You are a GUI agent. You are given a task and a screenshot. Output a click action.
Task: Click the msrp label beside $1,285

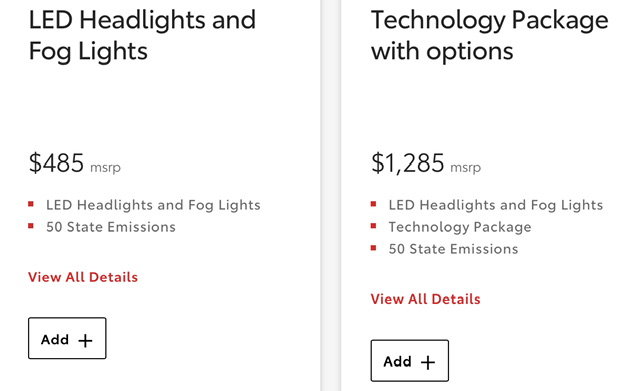[466, 167]
